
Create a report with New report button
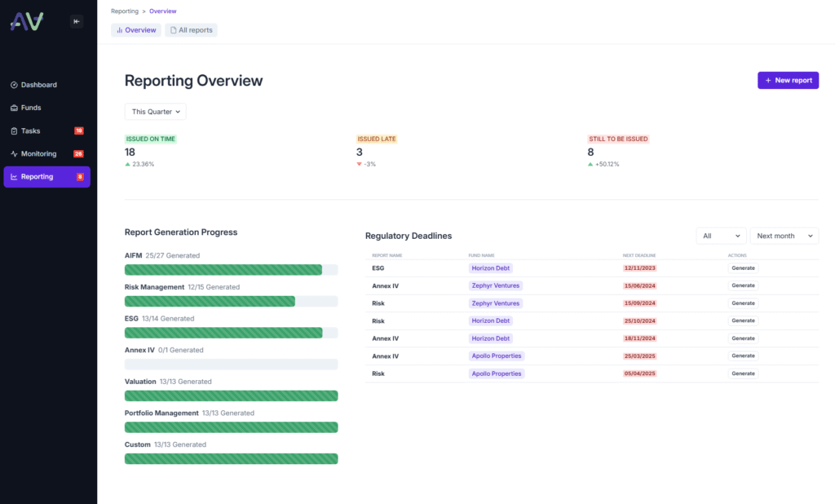pos(788,80)
